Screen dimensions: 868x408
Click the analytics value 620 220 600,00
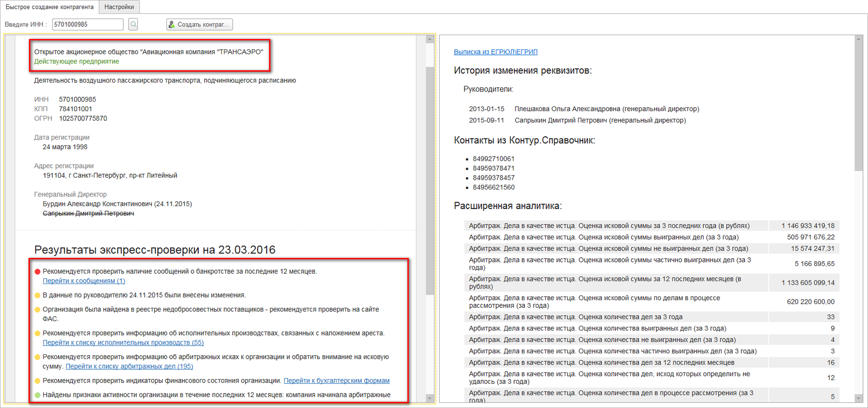click(811, 302)
